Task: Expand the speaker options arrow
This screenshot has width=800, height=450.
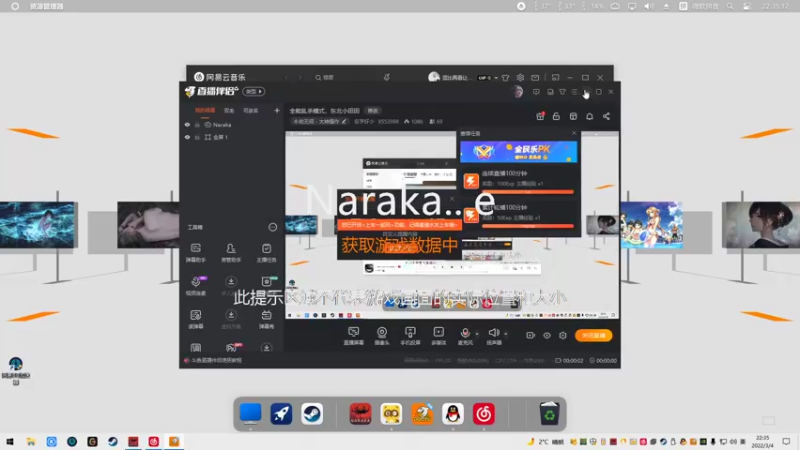Action: click(x=506, y=334)
